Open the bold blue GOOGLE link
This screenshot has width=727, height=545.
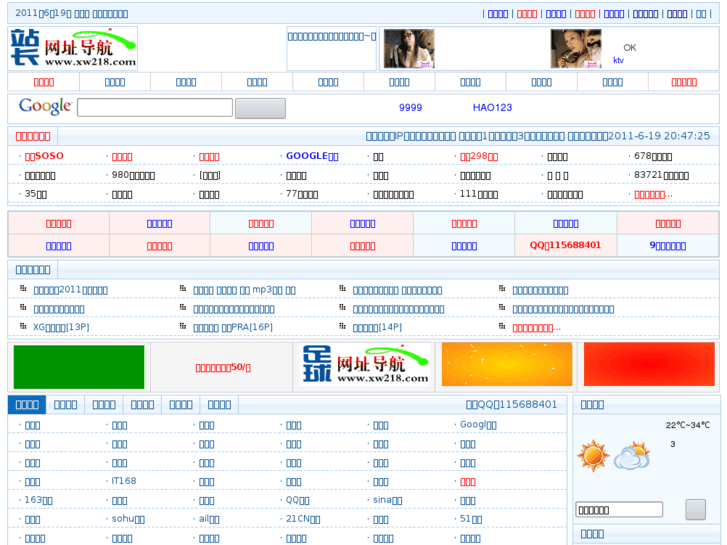[x=312, y=156]
